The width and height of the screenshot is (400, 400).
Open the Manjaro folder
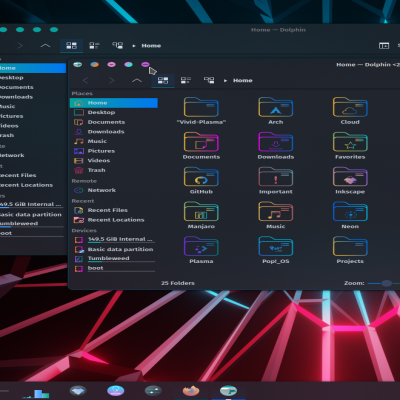click(201, 215)
